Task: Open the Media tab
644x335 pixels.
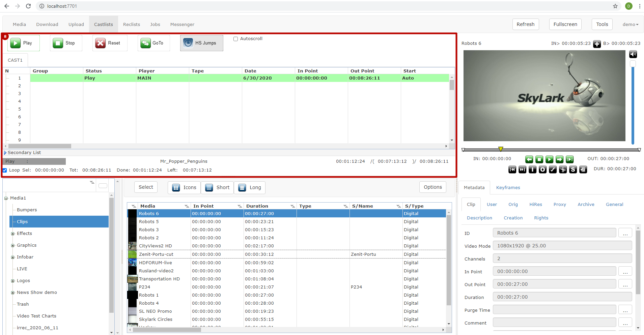Action: [19, 24]
